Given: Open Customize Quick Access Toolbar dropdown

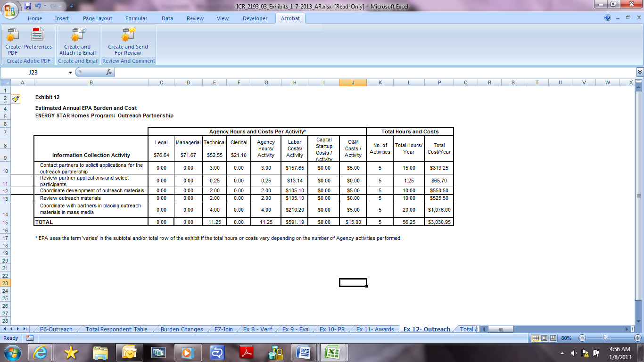Looking at the screenshot, I should click(72, 6).
